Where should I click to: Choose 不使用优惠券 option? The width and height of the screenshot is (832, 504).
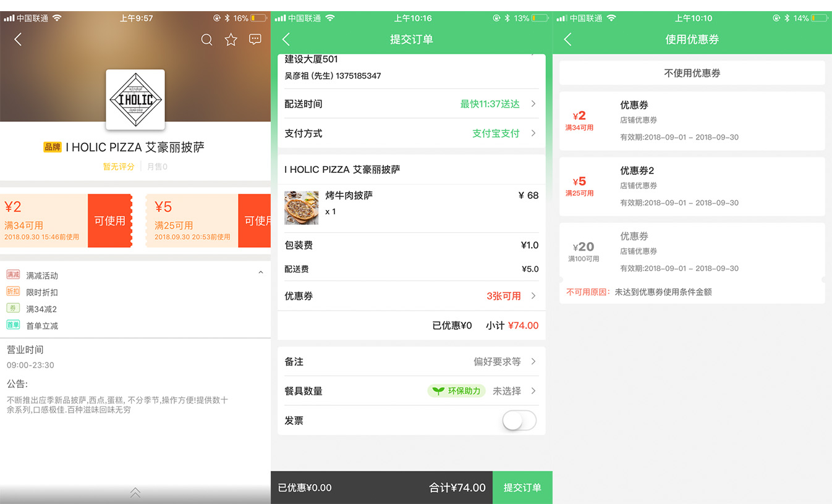click(692, 73)
